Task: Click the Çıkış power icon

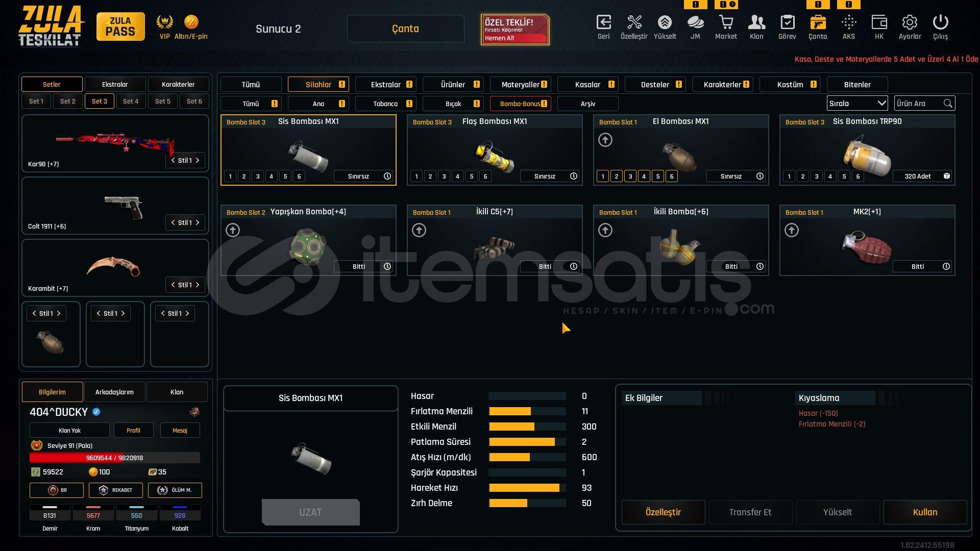Action: (x=940, y=23)
